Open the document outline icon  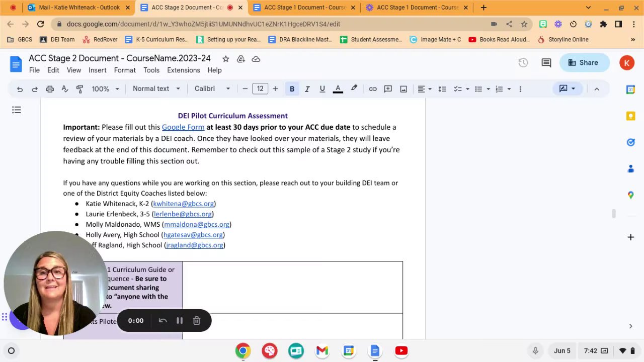pyautogui.click(x=17, y=110)
